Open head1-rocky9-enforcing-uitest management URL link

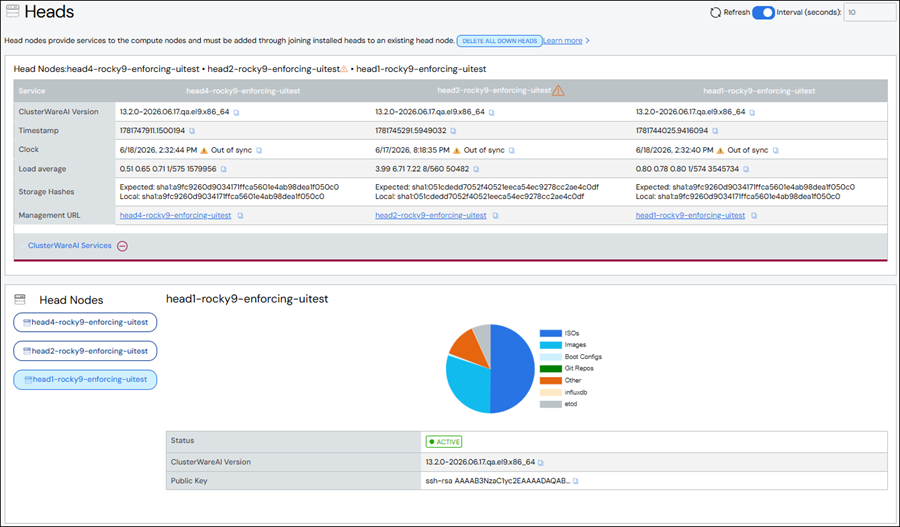click(x=690, y=215)
